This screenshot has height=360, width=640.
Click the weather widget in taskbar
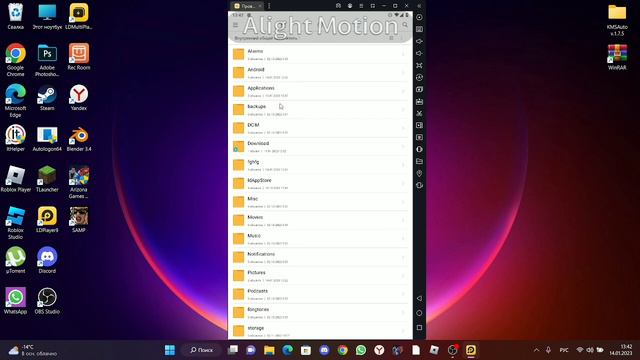(x=33, y=350)
